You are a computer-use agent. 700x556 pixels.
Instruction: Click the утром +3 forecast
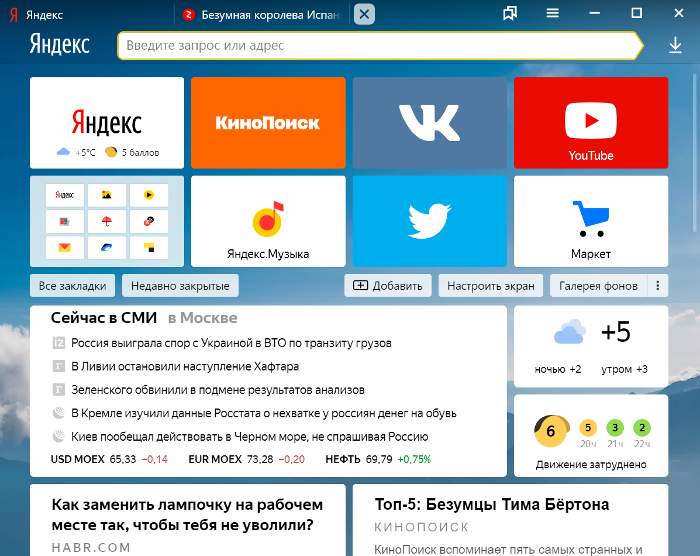click(624, 369)
